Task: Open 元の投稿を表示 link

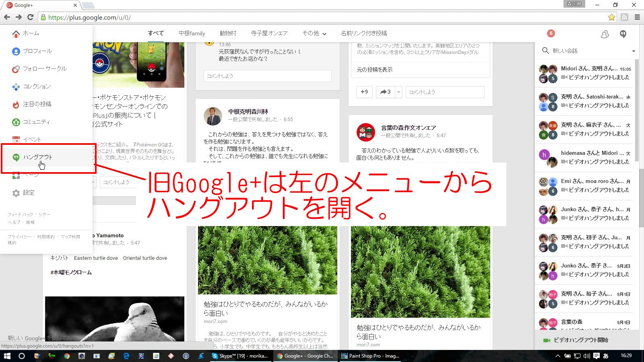Action: coord(374,70)
